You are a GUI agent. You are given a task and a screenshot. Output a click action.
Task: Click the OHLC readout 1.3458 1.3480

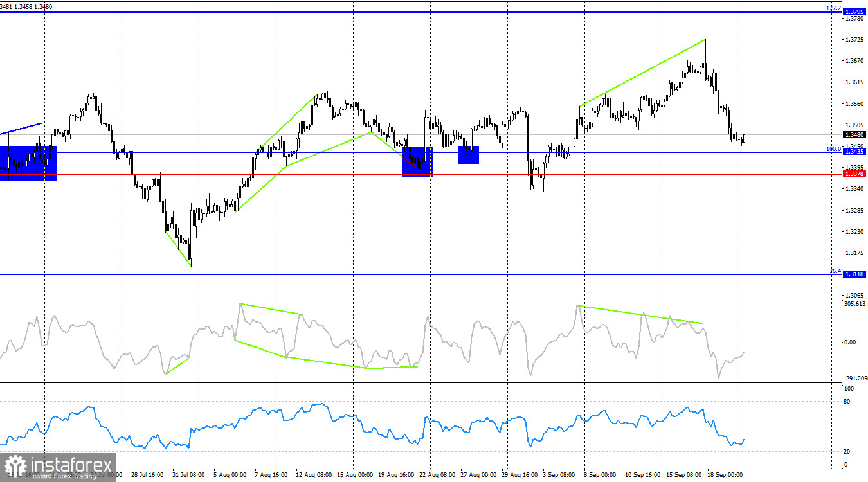tap(35, 6)
